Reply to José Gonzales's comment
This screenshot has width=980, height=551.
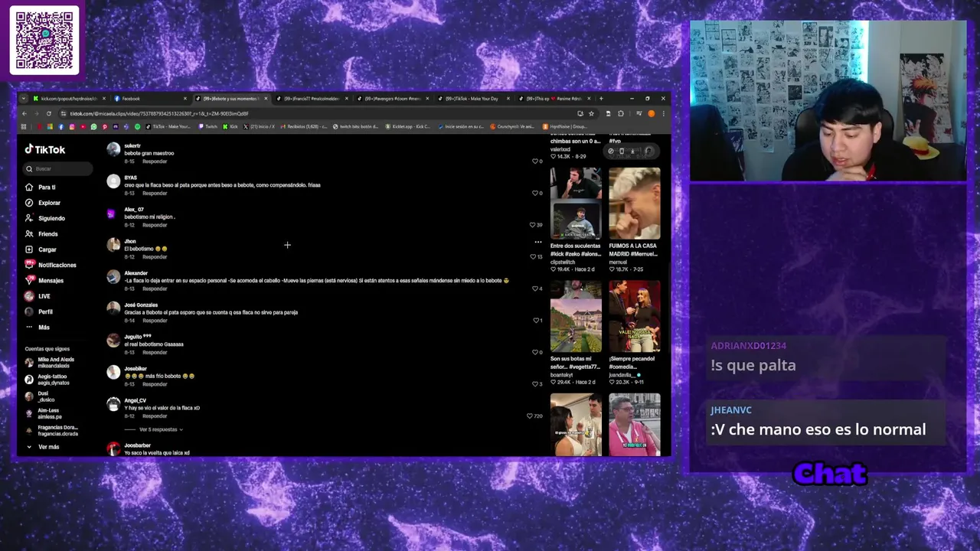point(155,321)
